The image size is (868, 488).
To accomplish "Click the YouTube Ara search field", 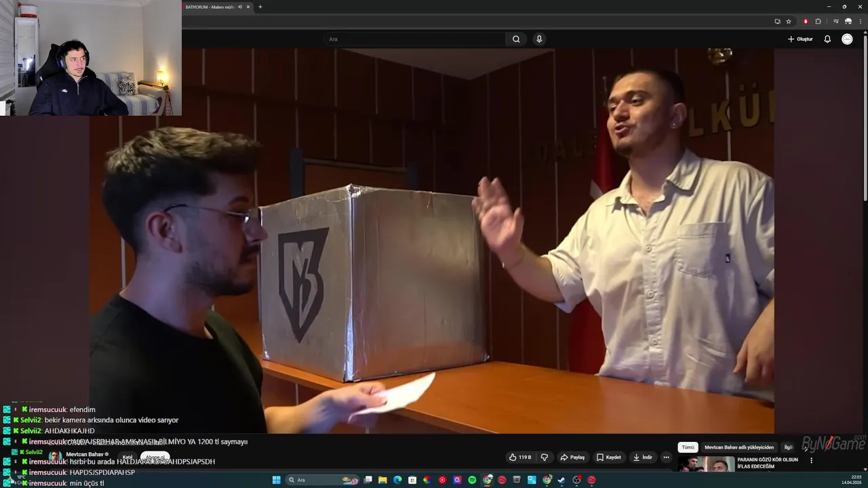I will pos(414,39).
